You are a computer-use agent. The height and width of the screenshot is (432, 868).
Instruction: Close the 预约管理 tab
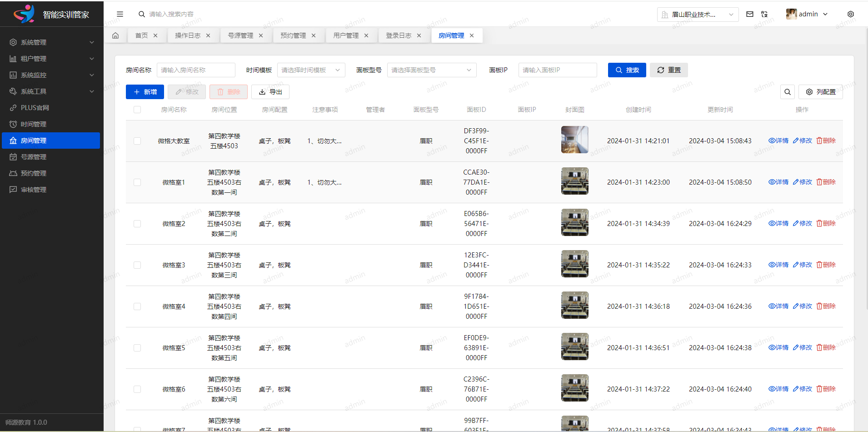click(314, 35)
